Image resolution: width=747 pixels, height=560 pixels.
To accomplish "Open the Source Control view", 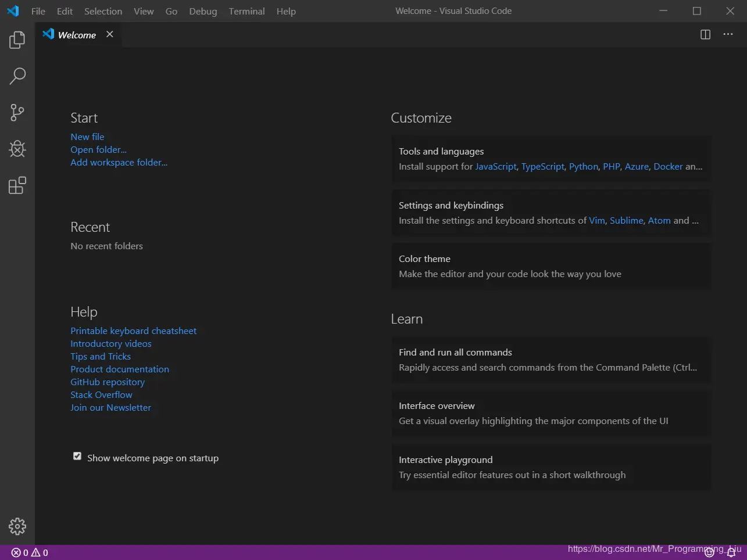I will tap(17, 113).
